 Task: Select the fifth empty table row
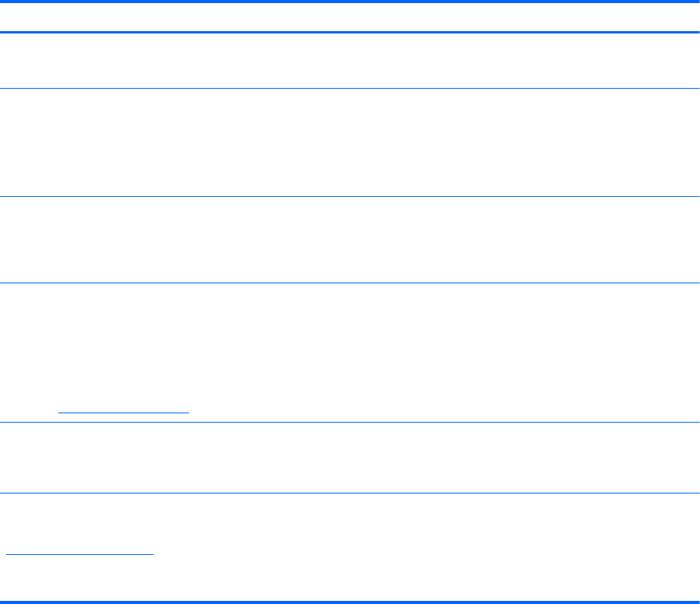pyautogui.click(x=349, y=458)
